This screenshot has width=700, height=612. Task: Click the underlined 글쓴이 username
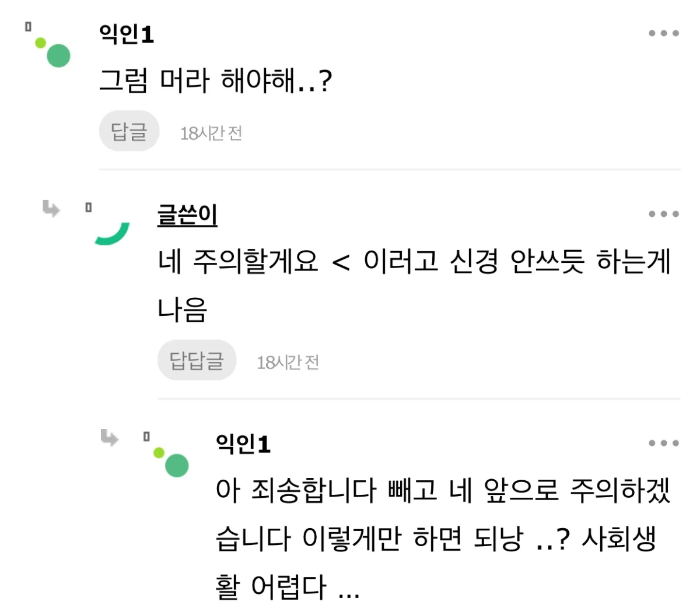tap(187, 214)
